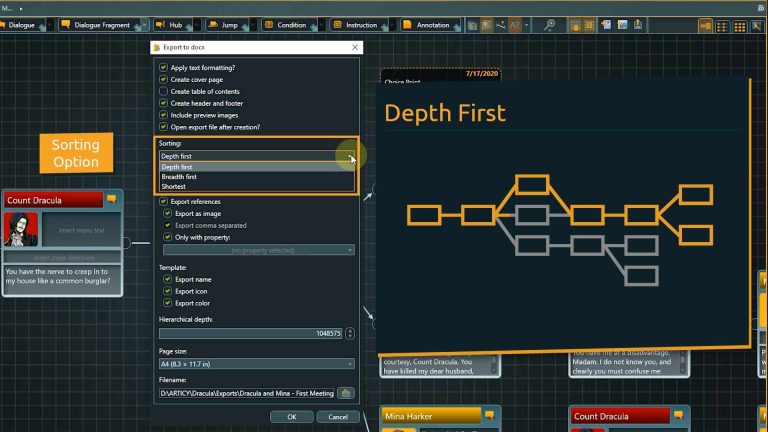Toggle 'Export references' checkbox

[163, 201]
